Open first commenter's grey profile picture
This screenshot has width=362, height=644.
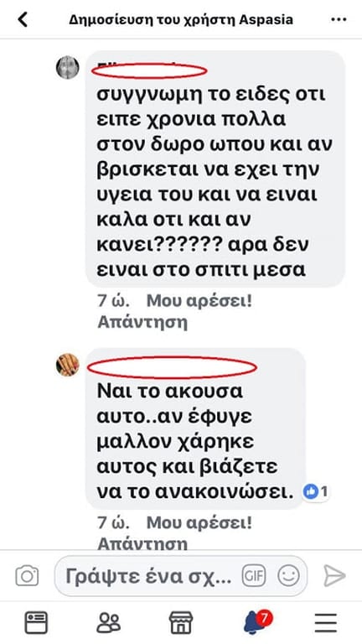pos(68,67)
